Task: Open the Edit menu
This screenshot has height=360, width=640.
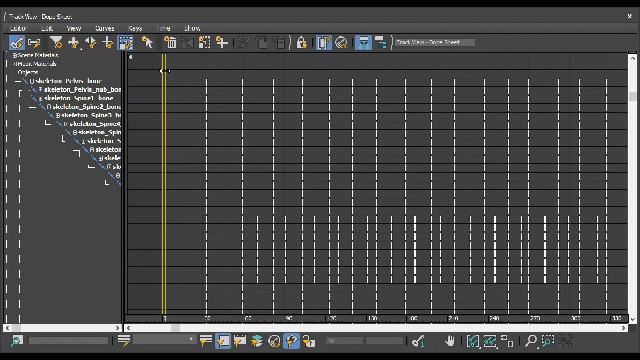Action: pyautogui.click(x=47, y=28)
